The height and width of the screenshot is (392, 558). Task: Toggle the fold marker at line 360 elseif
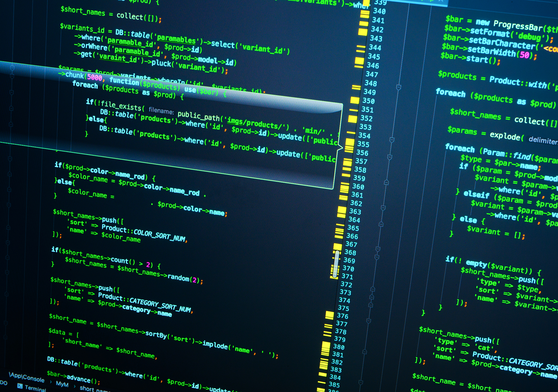(386, 182)
